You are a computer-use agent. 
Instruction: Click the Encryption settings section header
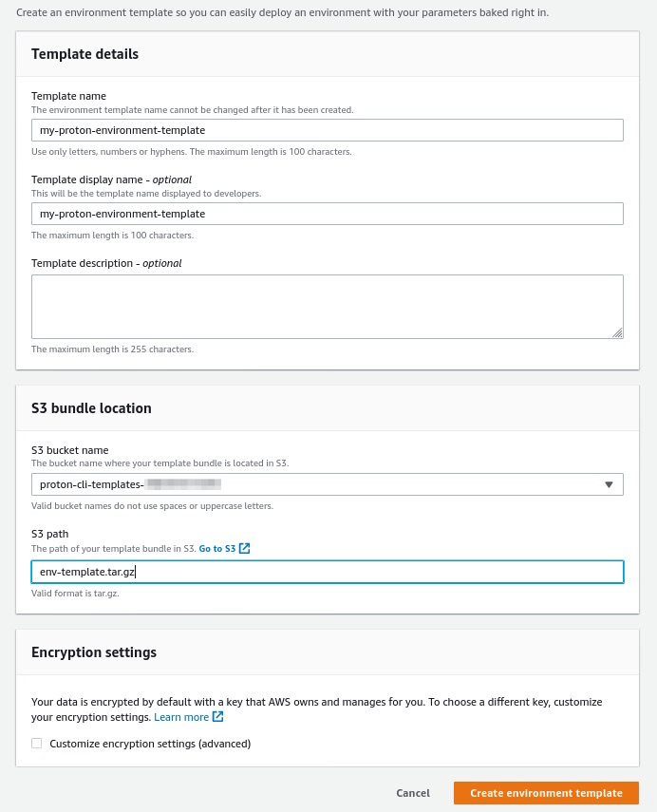(x=94, y=651)
